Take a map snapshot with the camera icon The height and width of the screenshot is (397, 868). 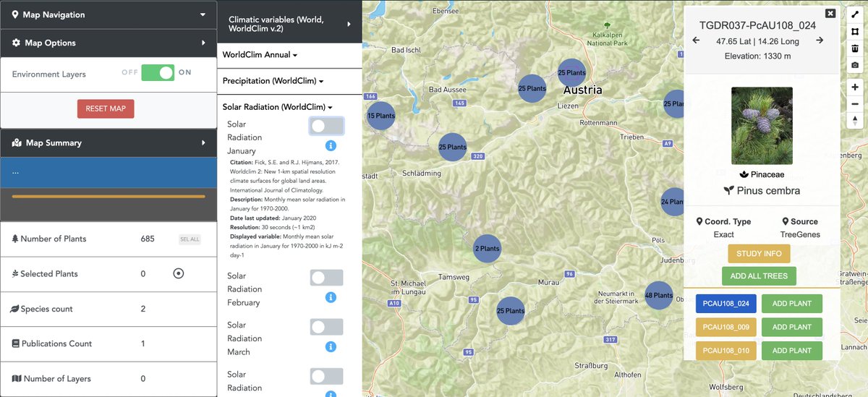(x=855, y=66)
